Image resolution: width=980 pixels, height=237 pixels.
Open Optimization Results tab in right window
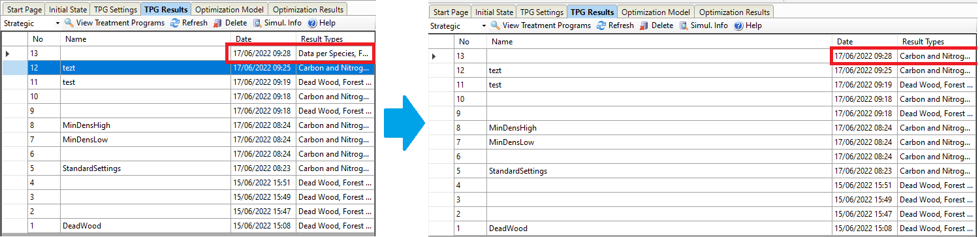pyautogui.click(x=734, y=12)
